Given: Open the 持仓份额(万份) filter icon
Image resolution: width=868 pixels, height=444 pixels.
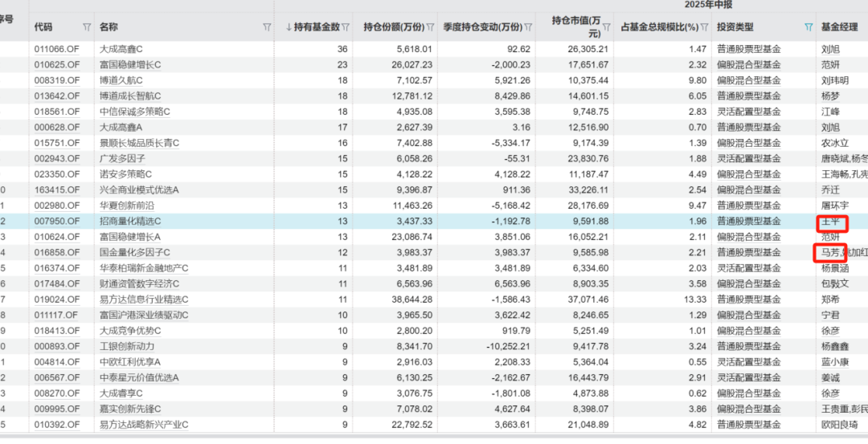Looking at the screenshot, I should (433, 26).
